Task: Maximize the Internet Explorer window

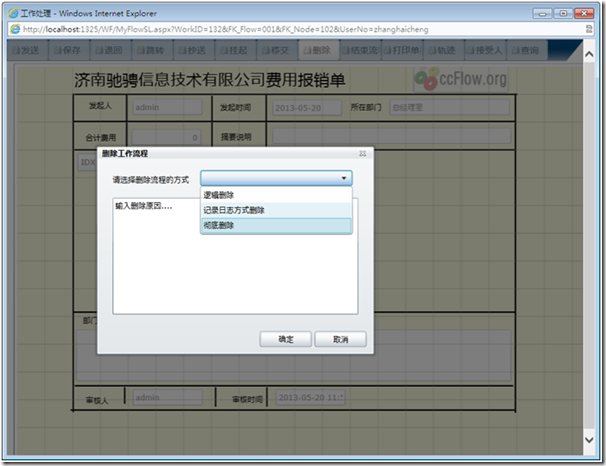Action: click(x=563, y=14)
